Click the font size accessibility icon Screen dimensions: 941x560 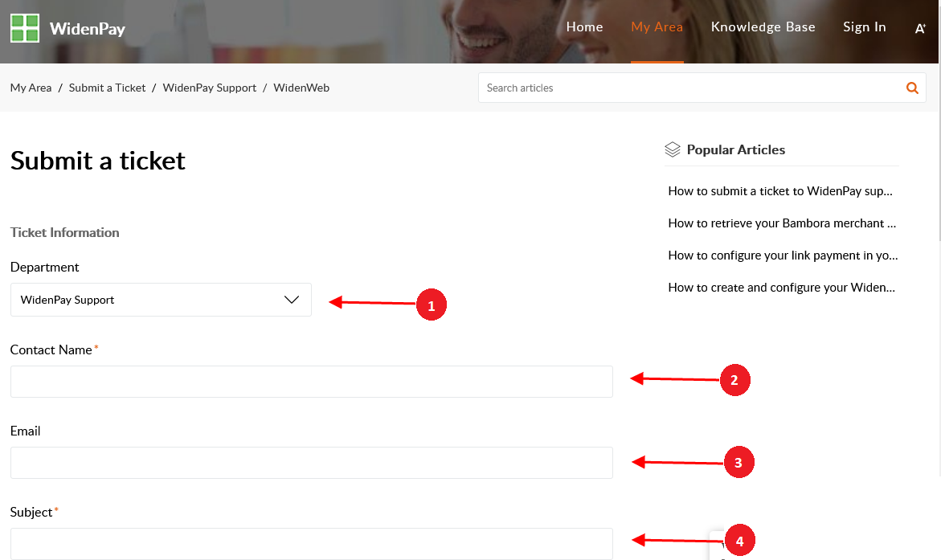coord(920,28)
